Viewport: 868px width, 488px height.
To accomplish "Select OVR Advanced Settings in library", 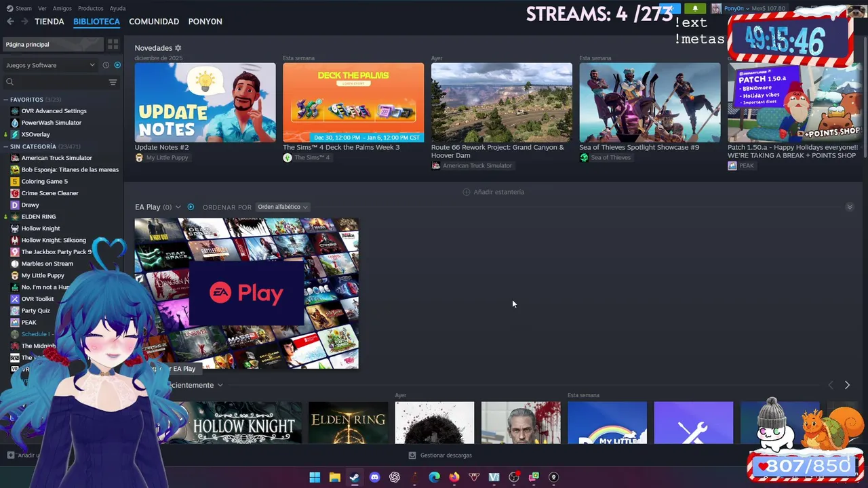I will (x=54, y=111).
